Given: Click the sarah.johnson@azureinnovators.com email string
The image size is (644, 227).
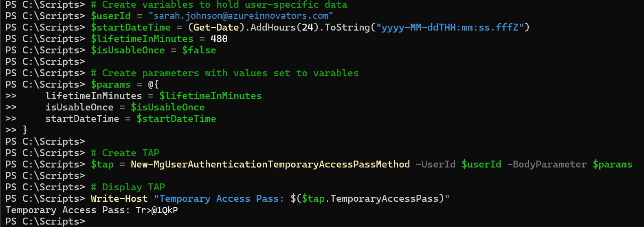Looking at the screenshot, I should pyautogui.click(x=241, y=16).
